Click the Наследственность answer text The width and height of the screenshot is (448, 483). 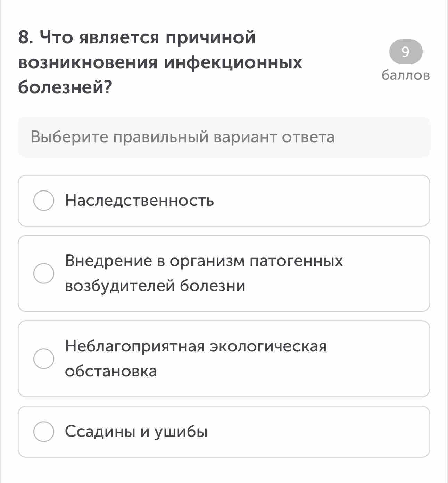[x=140, y=201]
